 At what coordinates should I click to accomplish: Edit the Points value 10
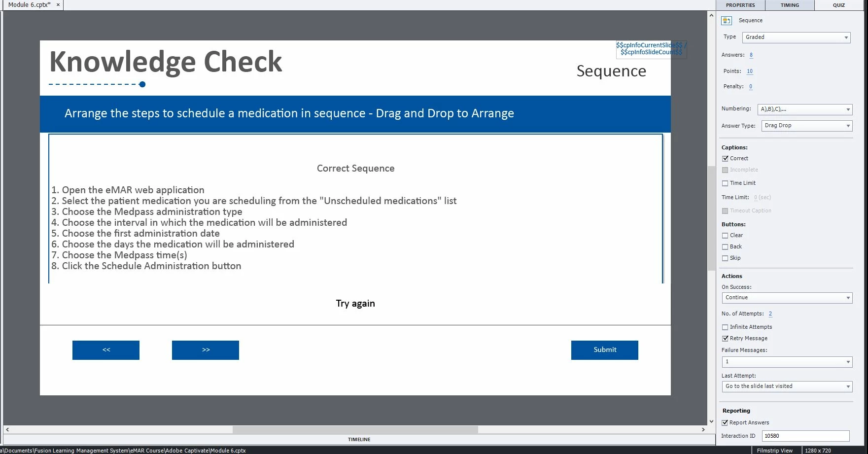tap(750, 71)
